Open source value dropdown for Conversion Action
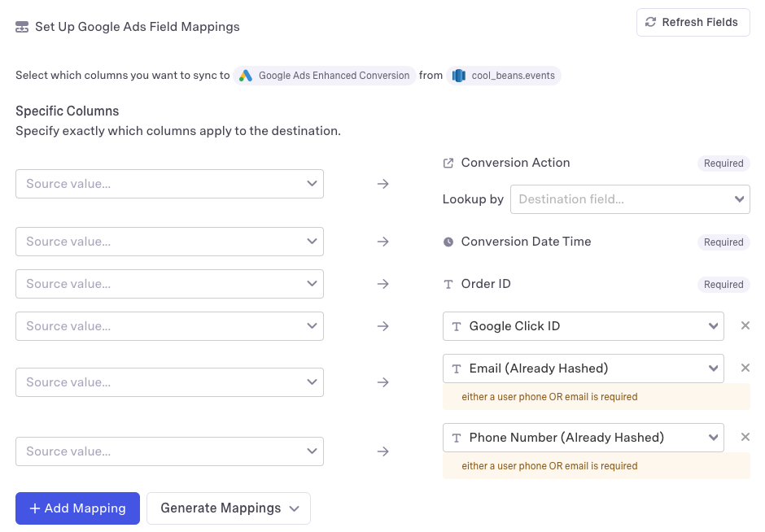The height and width of the screenshot is (532, 765). coord(169,184)
